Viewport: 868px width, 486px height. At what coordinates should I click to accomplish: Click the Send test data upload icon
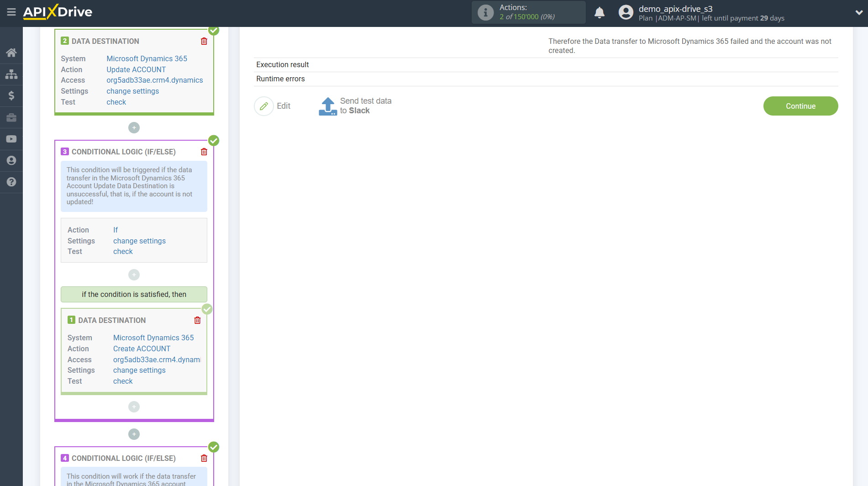point(327,106)
